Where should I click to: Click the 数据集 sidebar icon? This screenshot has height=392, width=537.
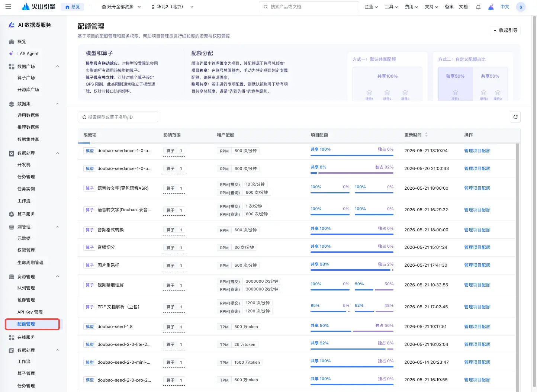tap(12, 104)
